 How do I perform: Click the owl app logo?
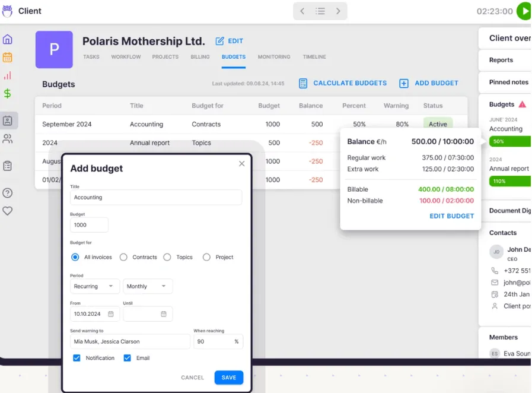tap(7, 11)
